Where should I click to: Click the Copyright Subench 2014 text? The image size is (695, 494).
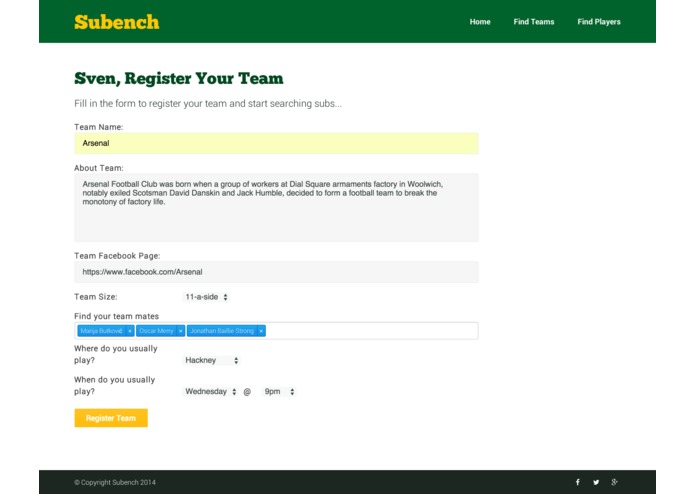point(115,482)
